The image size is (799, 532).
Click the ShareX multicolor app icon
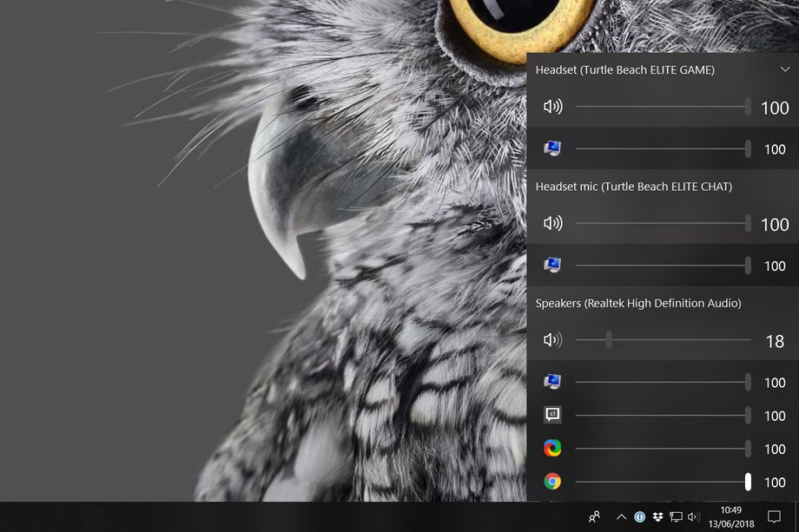552,449
